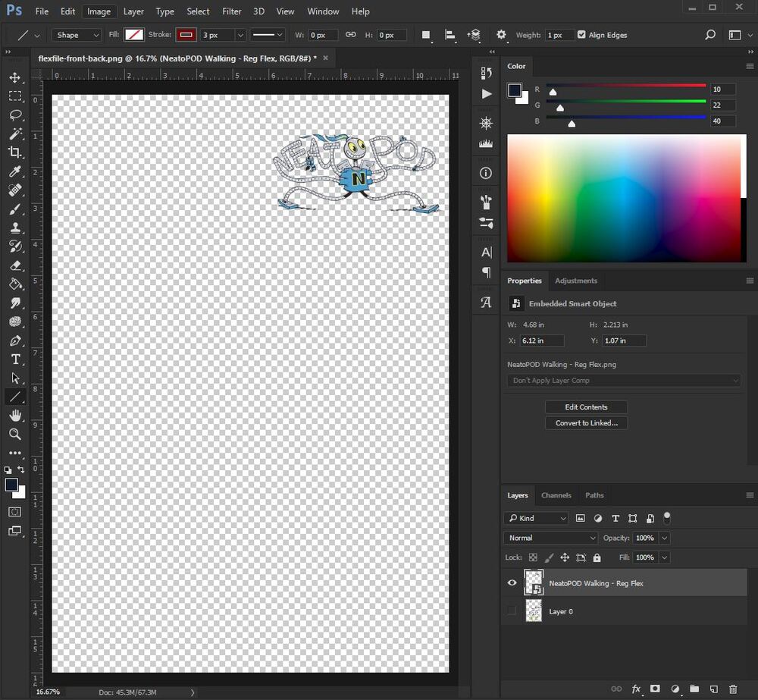Open the Shape mode dropdown
This screenshot has height=700, width=758.
76,35
